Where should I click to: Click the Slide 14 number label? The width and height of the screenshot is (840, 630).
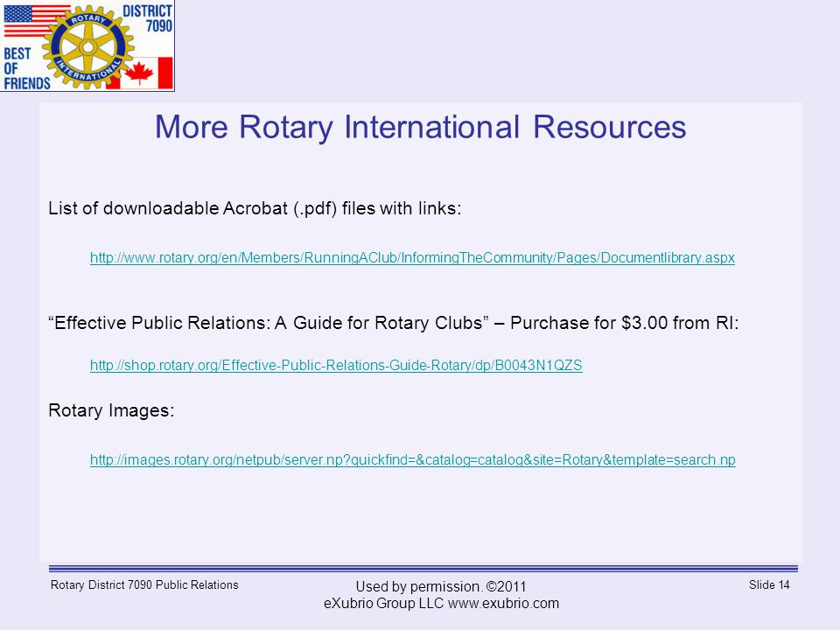pos(769,585)
